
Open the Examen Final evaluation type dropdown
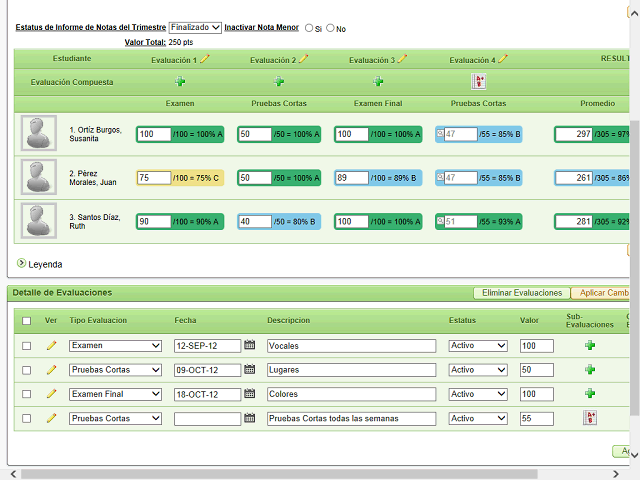(115, 394)
